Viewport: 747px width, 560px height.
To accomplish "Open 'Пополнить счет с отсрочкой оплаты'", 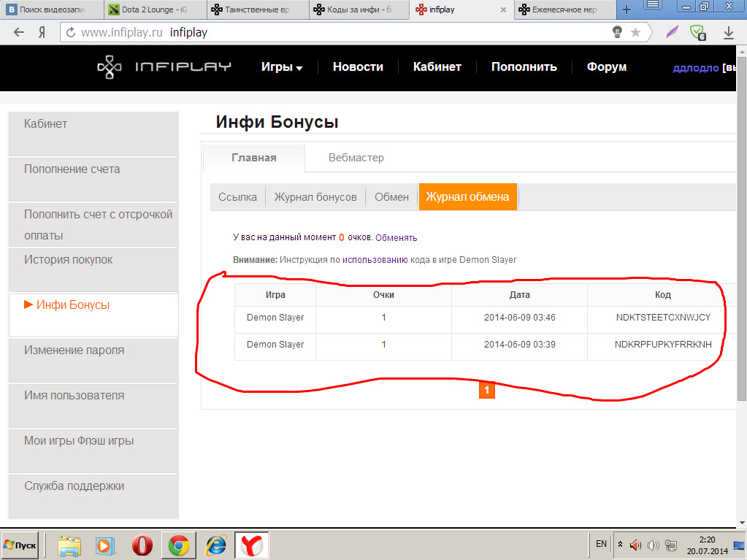I will coord(93,224).
